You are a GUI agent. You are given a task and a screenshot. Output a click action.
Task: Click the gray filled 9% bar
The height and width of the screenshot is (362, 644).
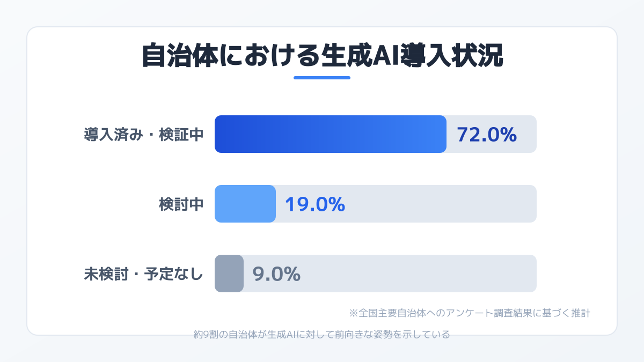click(229, 274)
